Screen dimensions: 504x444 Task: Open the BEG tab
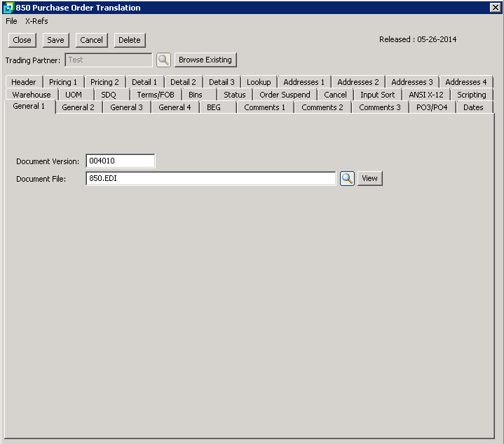[214, 107]
